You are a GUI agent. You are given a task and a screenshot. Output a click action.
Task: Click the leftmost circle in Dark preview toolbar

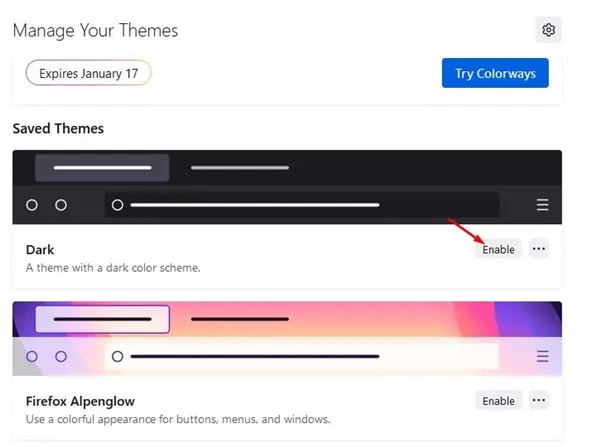(32, 205)
